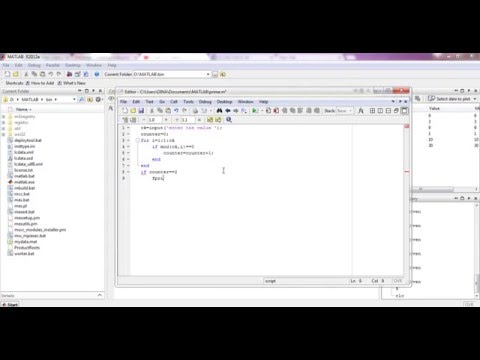Expand the win32 folder
Viewport: 480px width, 360px height.
[x=4, y=135]
